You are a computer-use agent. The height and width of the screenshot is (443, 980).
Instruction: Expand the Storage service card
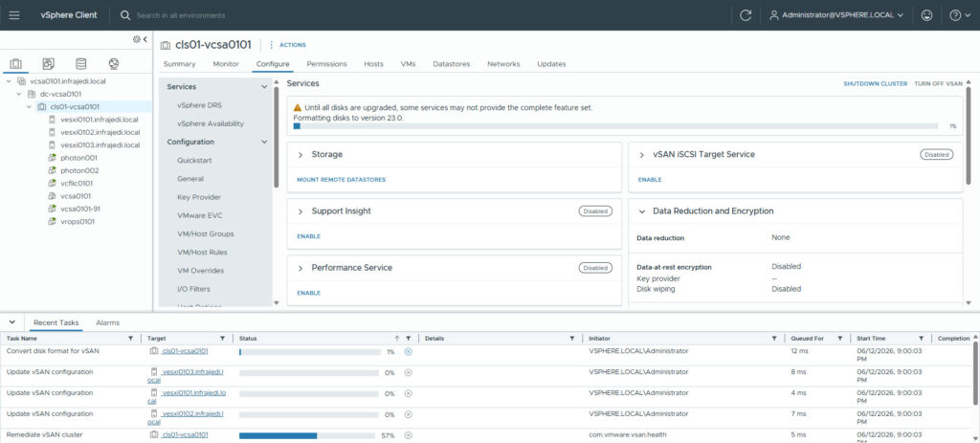click(x=300, y=154)
